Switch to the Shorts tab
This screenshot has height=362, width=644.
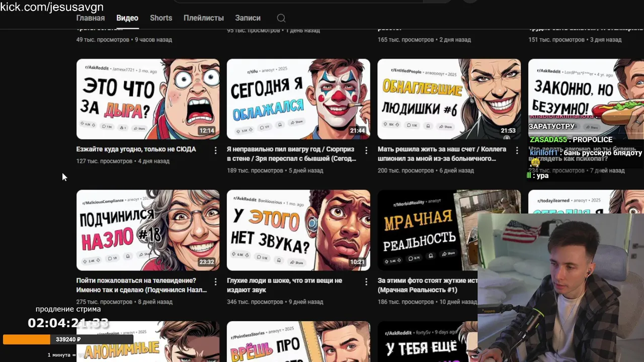click(161, 18)
